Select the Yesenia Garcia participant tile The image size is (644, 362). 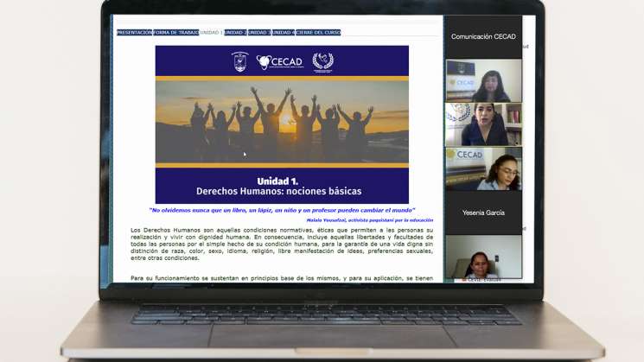click(483, 213)
